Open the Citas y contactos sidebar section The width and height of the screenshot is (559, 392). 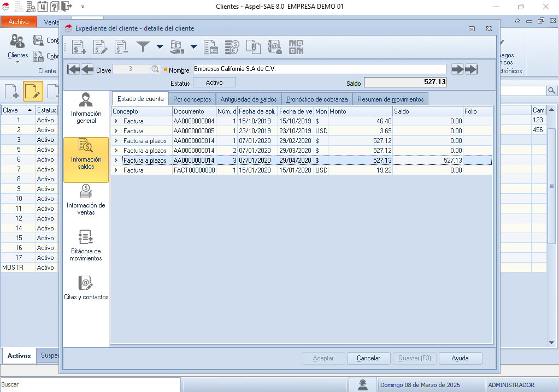point(86,288)
